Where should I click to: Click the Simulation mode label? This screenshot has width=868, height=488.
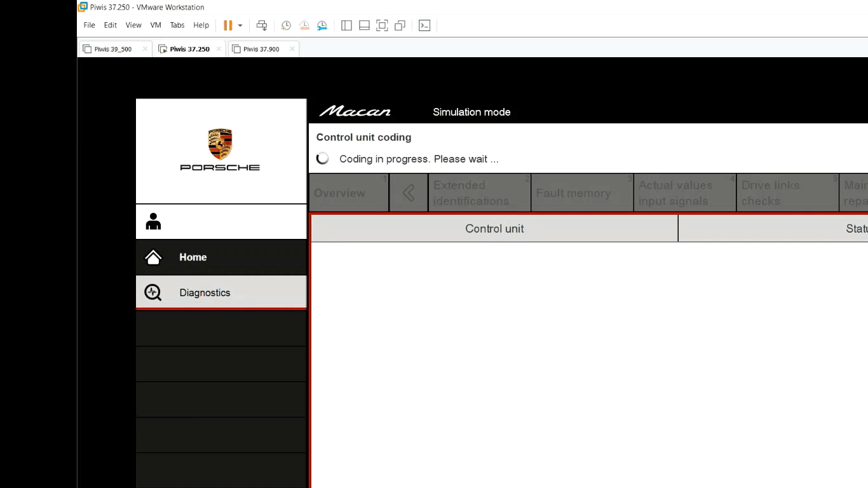coord(471,112)
